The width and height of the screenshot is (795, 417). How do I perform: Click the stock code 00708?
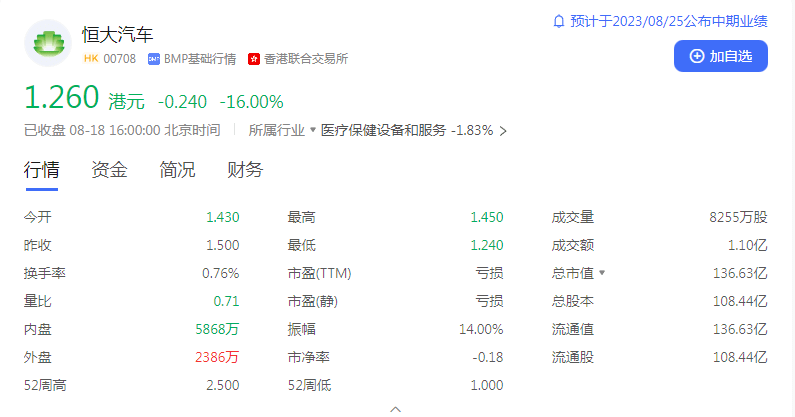120,59
